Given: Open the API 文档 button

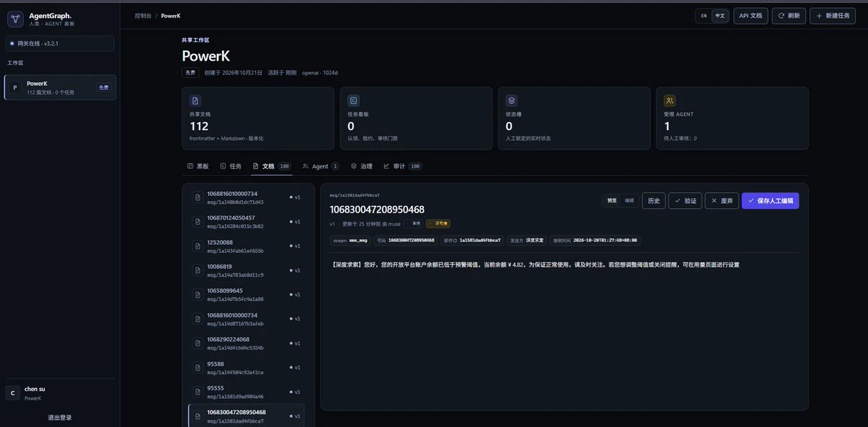Looking at the screenshot, I should [751, 15].
